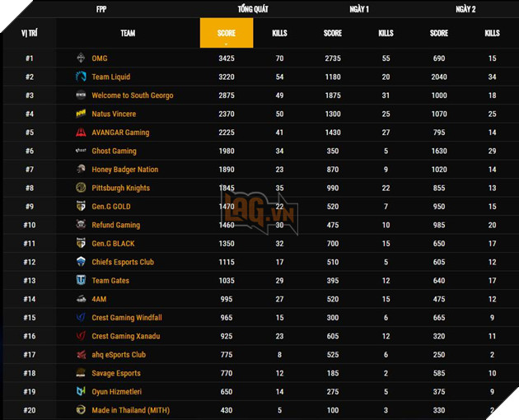
Task: Open the Chiefs Esports Club link
Action: pos(123,262)
